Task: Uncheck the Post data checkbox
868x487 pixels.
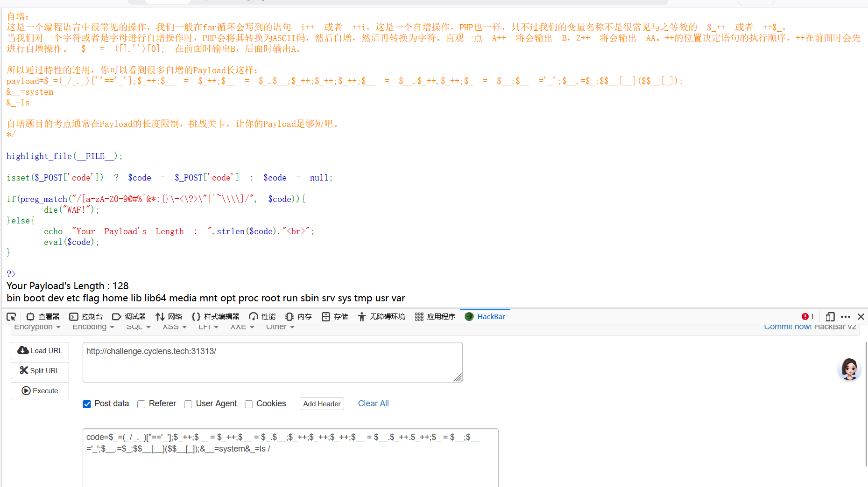Action: [87, 404]
